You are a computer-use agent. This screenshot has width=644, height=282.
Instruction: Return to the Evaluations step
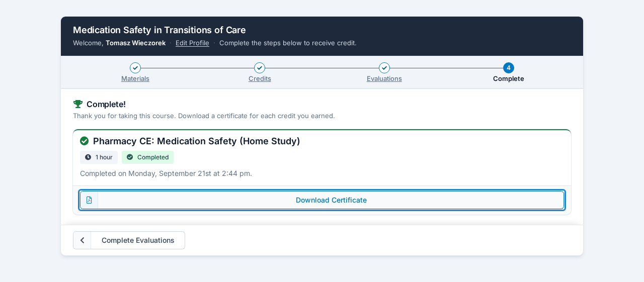click(x=384, y=78)
